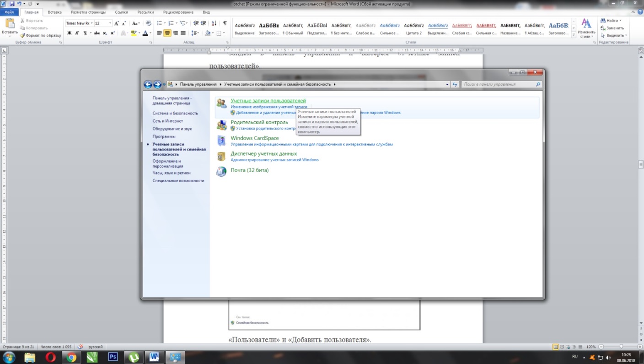Click the decrease indent icon
The image size is (644, 364).
point(196,23)
